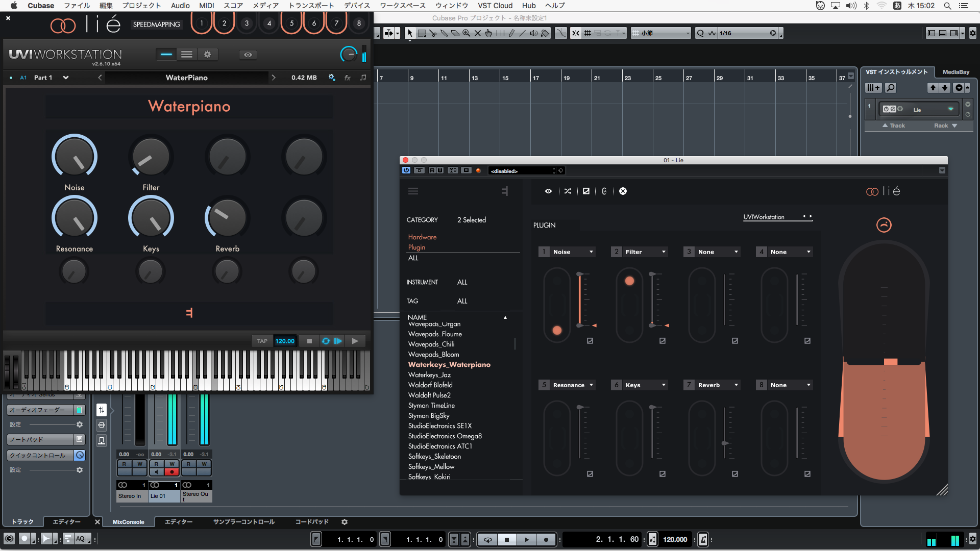Open the hamburger menu in Lie plugin
The height and width of the screenshot is (551, 980).
pos(413,191)
